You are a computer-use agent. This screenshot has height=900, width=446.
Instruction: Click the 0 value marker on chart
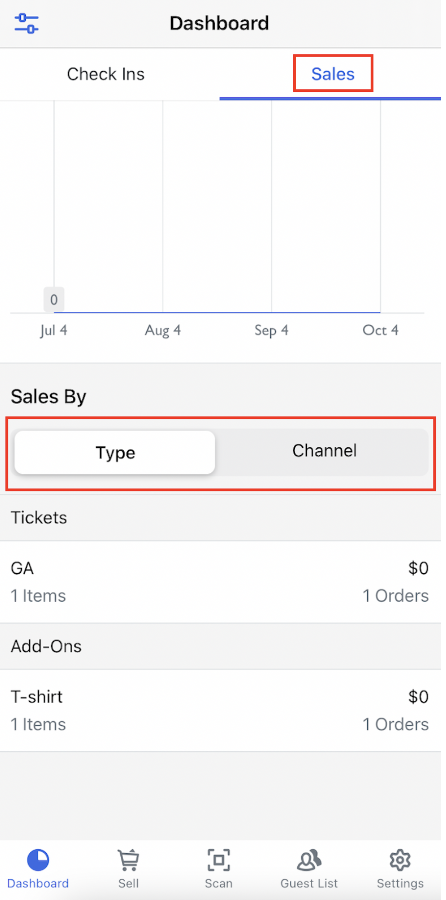(54, 299)
